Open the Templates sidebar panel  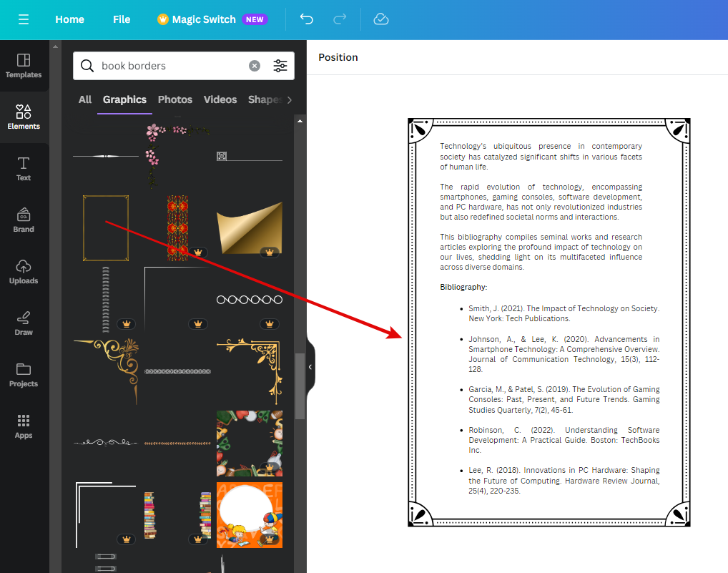[x=24, y=66]
